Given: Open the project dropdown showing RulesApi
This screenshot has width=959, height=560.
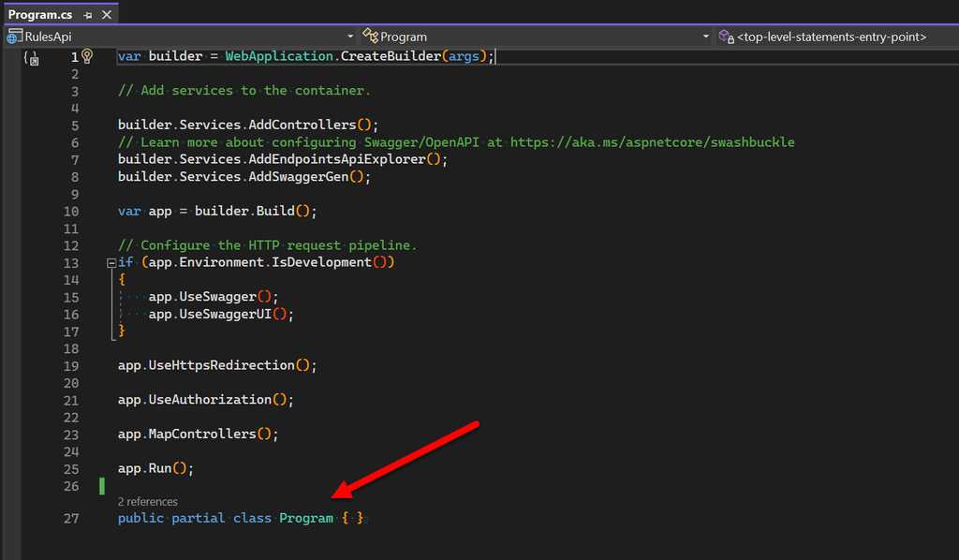Looking at the screenshot, I should coord(350,36).
